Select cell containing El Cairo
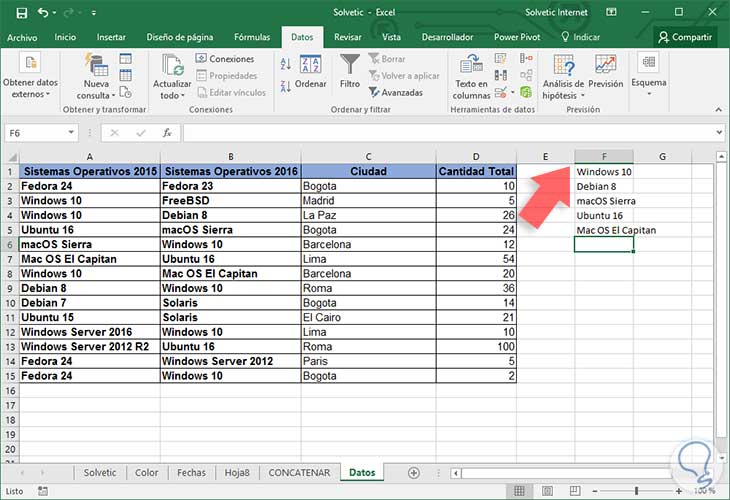Image resolution: width=730 pixels, height=500 pixels. pos(368,318)
